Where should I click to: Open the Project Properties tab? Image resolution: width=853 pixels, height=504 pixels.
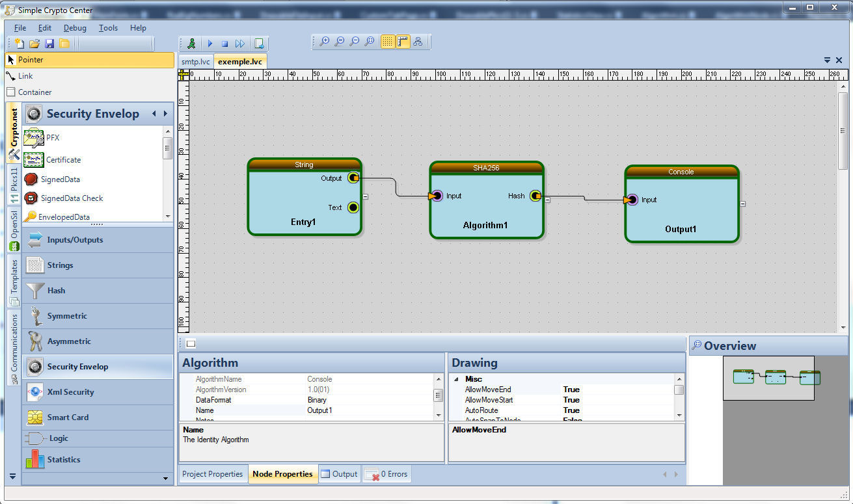(213, 474)
